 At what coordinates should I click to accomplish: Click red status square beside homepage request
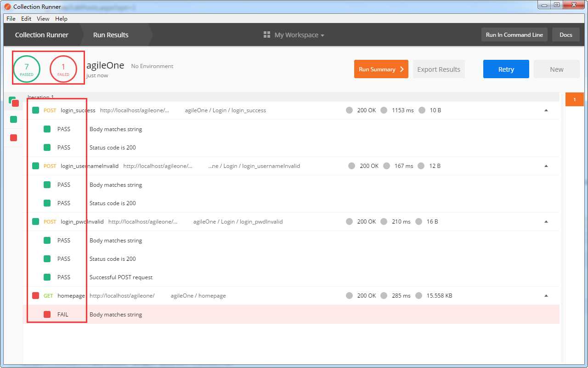36,296
